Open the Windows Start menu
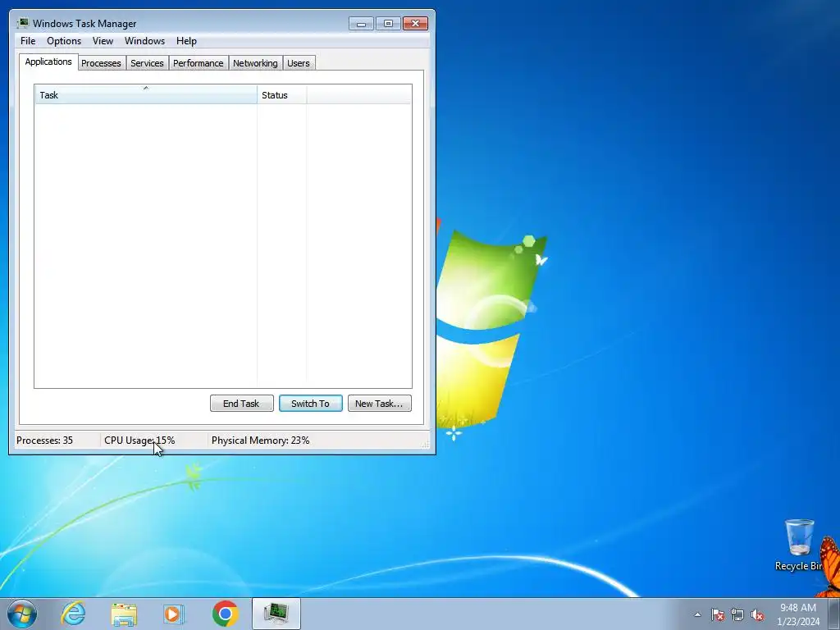Image resolution: width=840 pixels, height=630 pixels. [22, 614]
